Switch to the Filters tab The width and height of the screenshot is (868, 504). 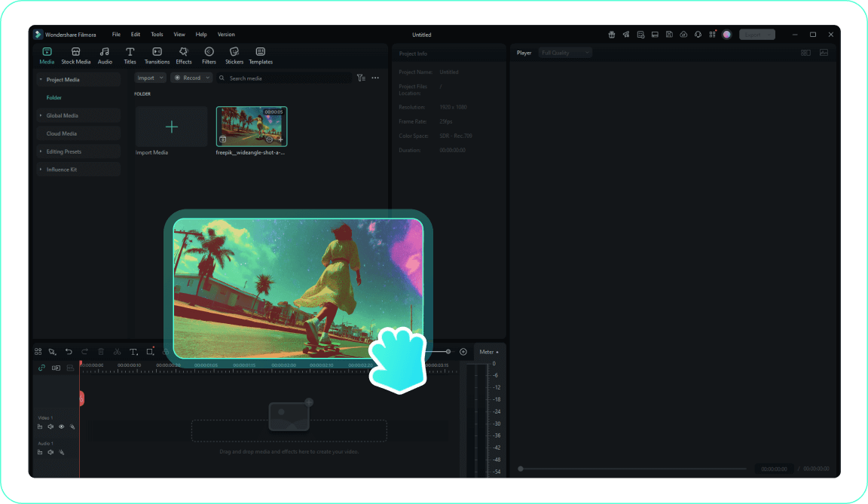209,56
